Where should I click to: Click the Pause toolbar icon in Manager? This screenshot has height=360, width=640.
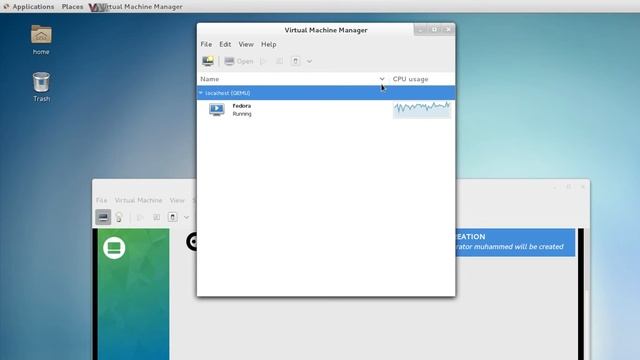coord(279,61)
